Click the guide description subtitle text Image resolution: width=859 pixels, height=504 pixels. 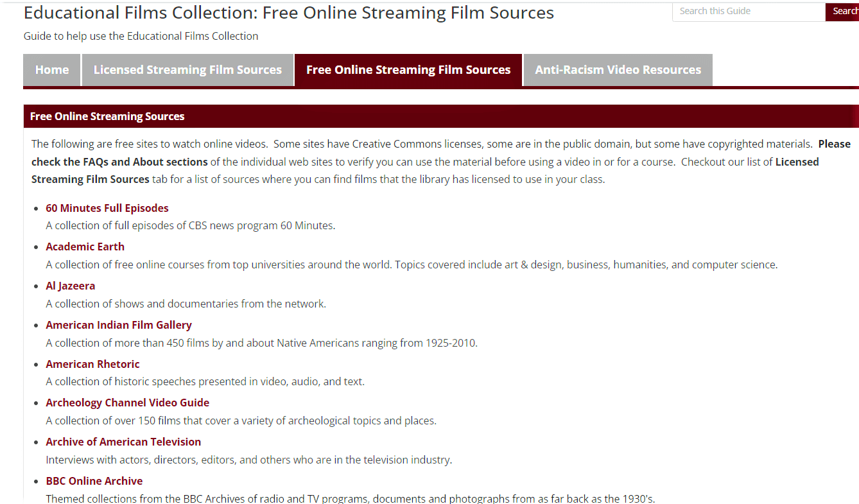tap(141, 36)
